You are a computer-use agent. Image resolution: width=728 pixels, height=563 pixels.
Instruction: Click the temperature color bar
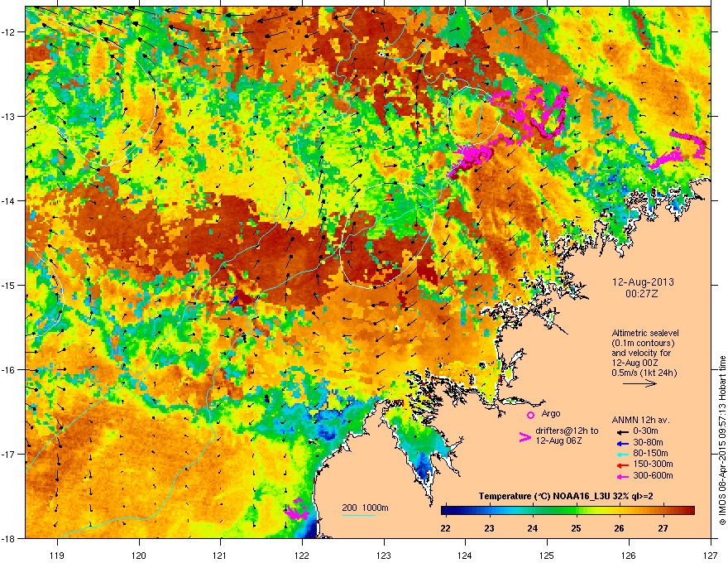pyautogui.click(x=568, y=511)
